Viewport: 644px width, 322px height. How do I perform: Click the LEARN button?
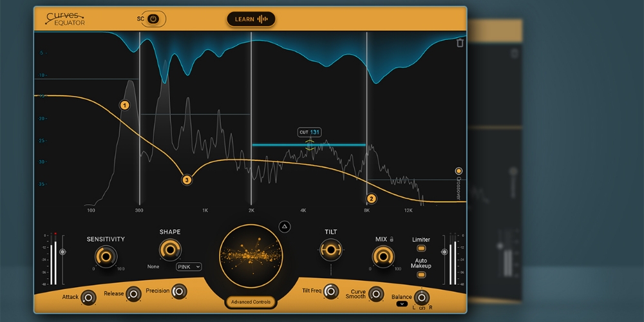[251, 19]
